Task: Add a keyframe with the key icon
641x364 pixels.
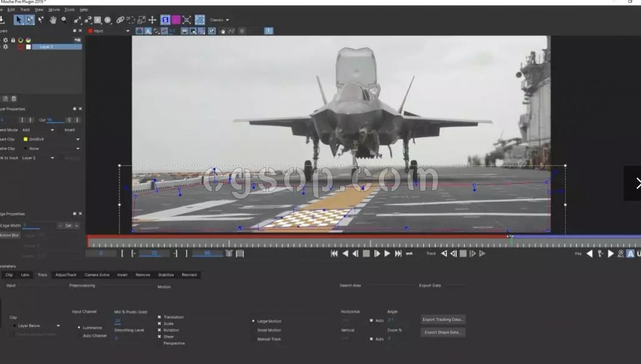Action: (600, 254)
